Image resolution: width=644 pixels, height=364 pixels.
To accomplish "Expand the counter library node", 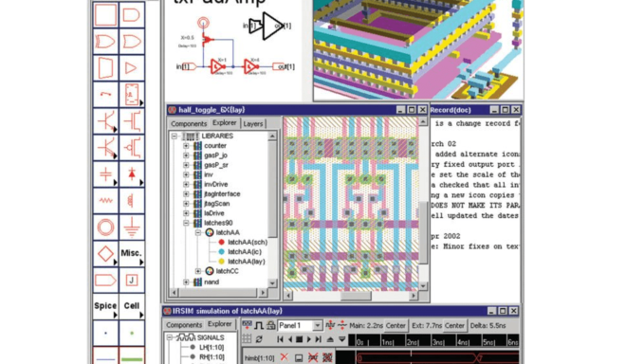I will click(x=186, y=146).
